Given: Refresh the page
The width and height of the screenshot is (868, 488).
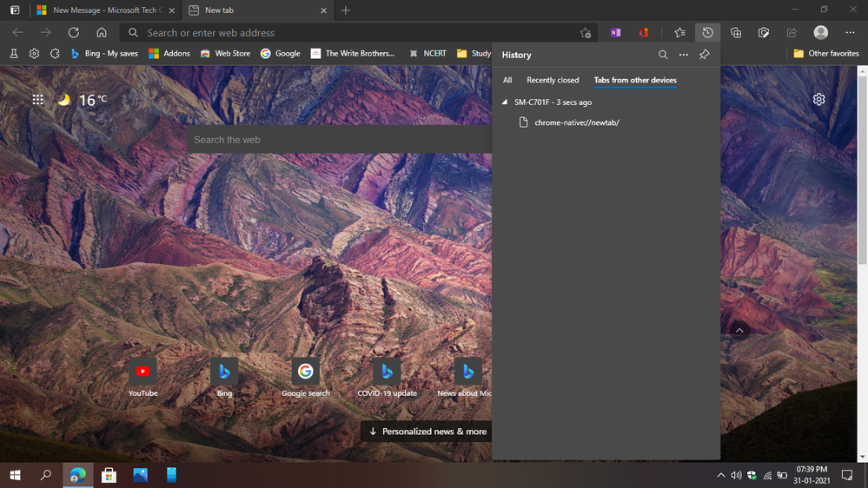Looking at the screenshot, I should coord(74,33).
